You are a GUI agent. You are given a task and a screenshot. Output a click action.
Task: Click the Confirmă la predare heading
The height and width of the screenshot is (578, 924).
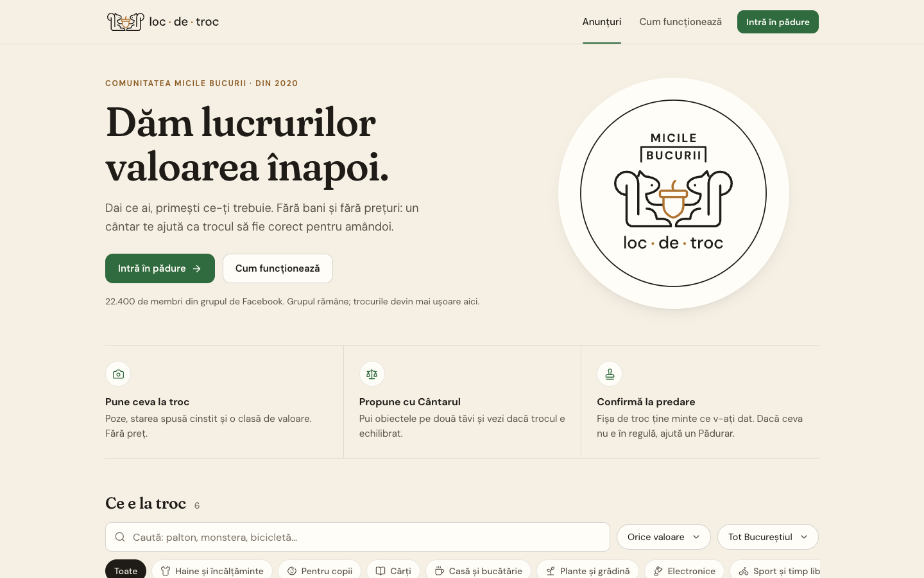[646, 402]
